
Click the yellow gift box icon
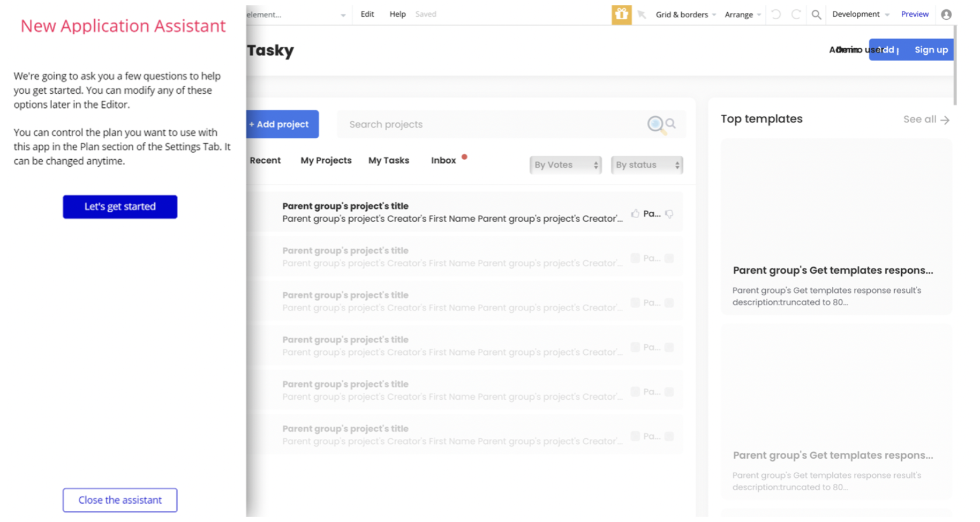621,14
